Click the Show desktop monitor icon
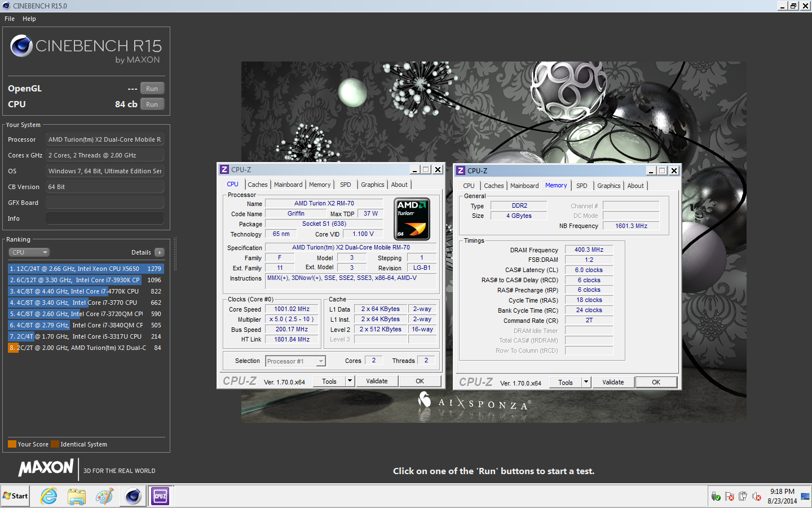Image resolution: width=812 pixels, height=508 pixels. (x=805, y=497)
